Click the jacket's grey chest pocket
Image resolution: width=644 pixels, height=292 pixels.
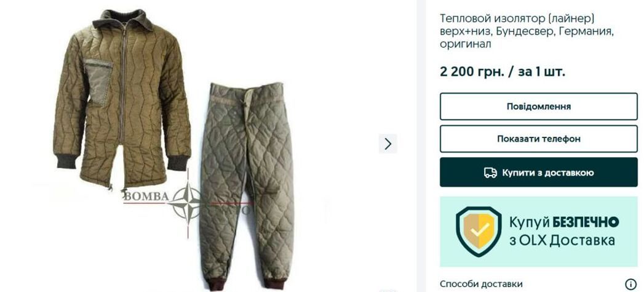tap(98, 81)
